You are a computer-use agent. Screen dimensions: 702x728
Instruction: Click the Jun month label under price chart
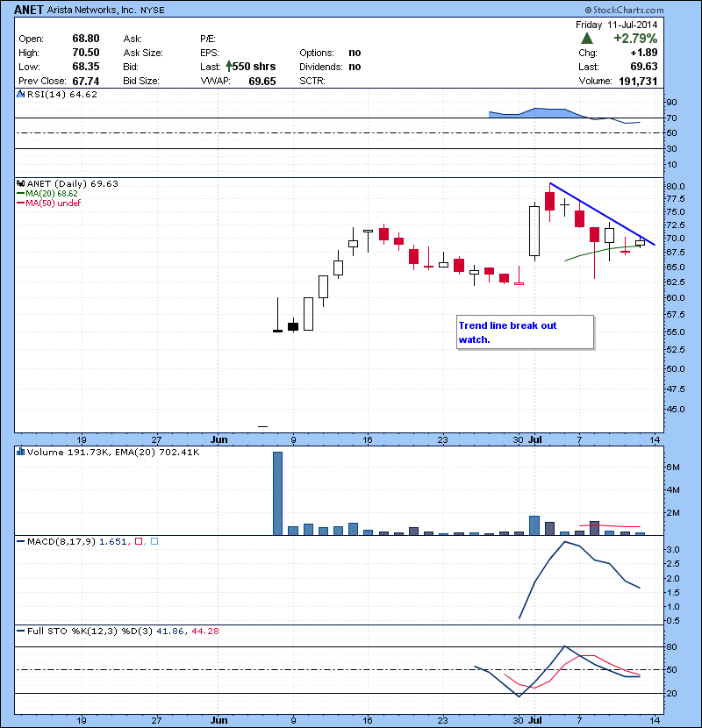(218, 439)
